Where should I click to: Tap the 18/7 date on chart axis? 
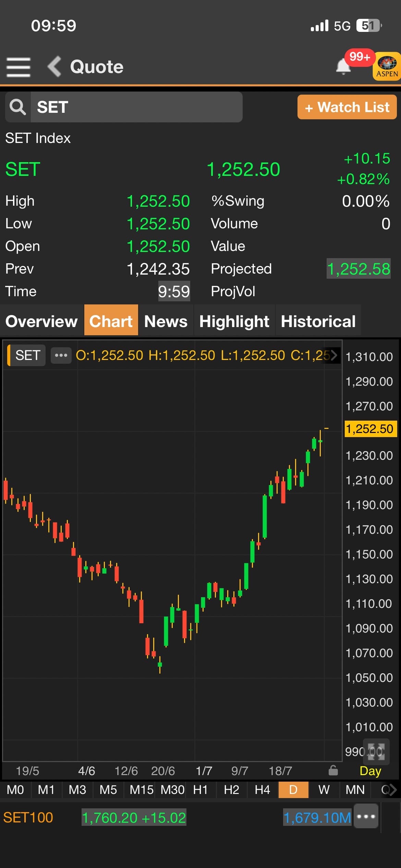click(280, 771)
